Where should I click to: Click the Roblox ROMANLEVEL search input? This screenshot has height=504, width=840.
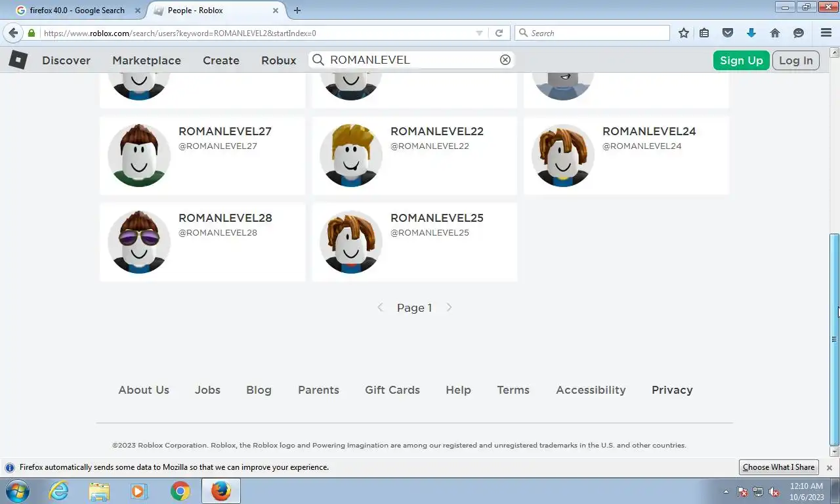click(411, 60)
